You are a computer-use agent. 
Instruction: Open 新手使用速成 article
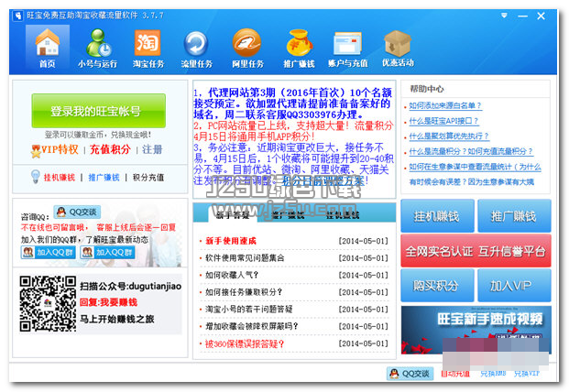point(231,241)
